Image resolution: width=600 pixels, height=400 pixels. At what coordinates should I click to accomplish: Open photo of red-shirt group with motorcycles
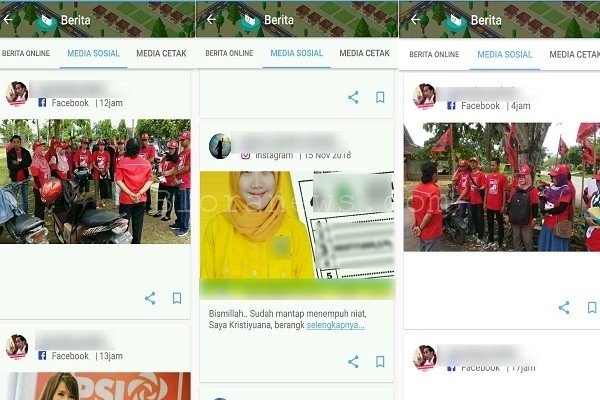point(95,181)
